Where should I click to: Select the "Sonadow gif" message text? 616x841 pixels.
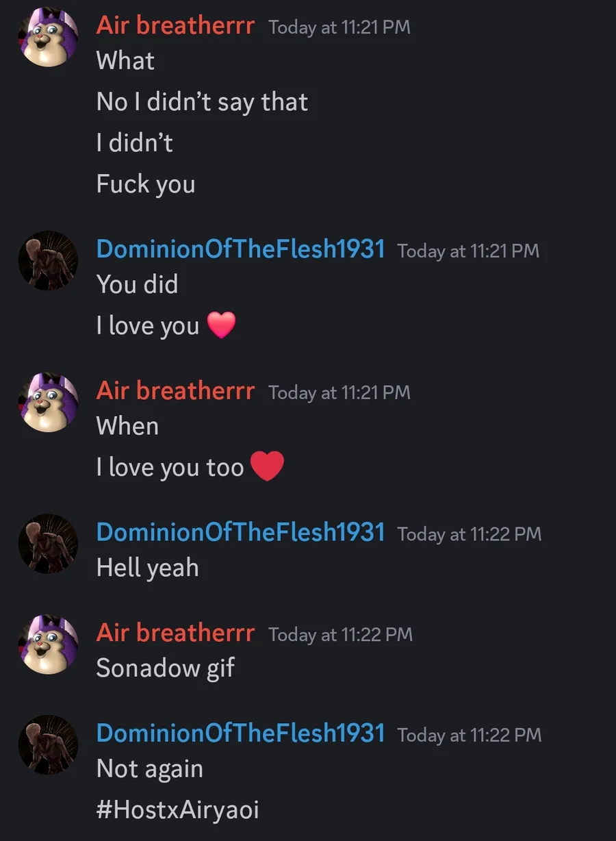(165, 668)
